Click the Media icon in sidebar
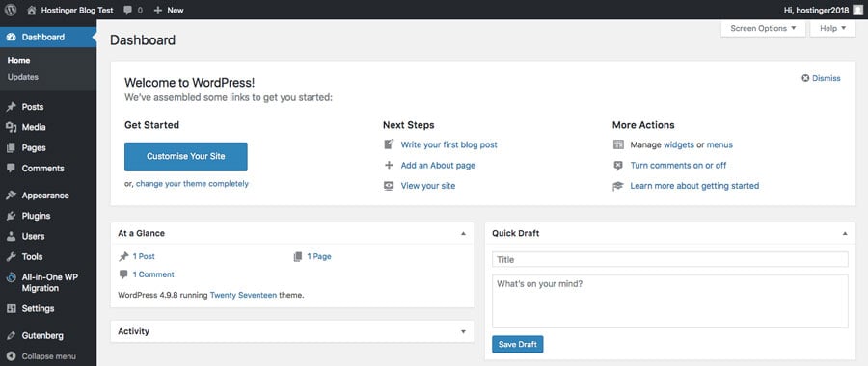 tap(11, 127)
